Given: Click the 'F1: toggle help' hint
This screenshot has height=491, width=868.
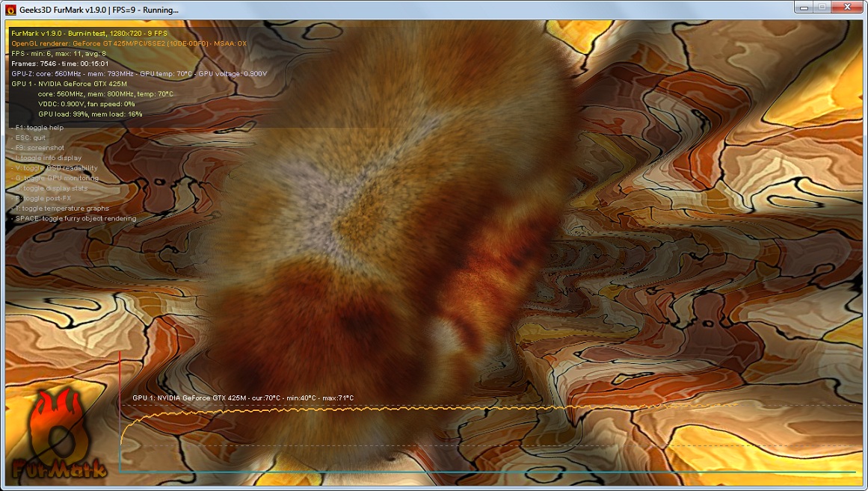Looking at the screenshot, I should click(37, 128).
